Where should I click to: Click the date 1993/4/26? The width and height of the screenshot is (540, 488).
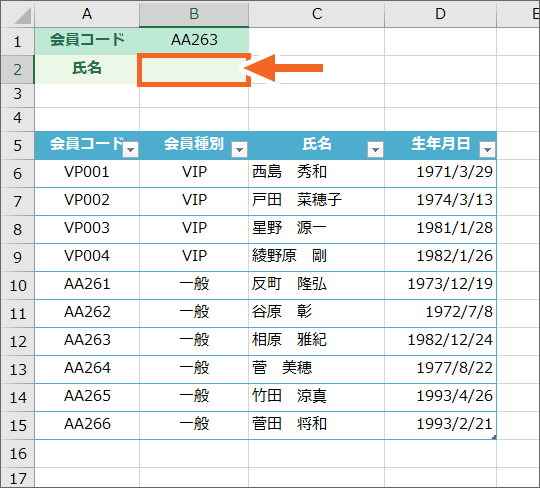tap(455, 396)
